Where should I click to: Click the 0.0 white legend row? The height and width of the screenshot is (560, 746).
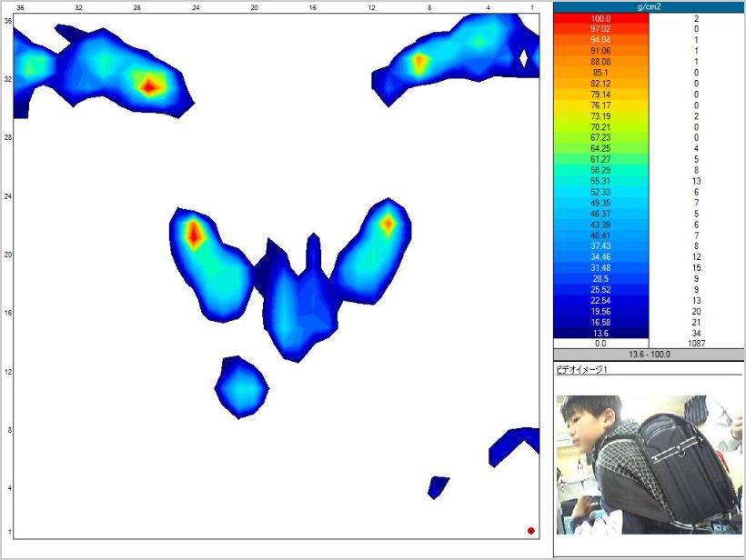[x=601, y=344]
